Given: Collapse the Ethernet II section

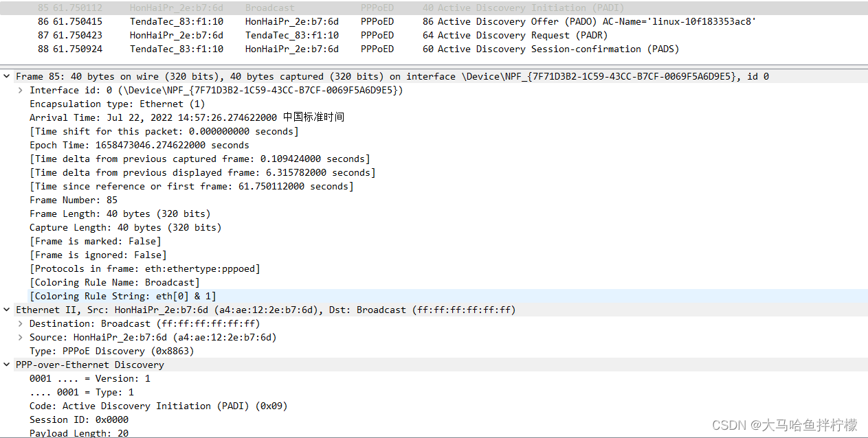Looking at the screenshot, I should [x=7, y=310].
